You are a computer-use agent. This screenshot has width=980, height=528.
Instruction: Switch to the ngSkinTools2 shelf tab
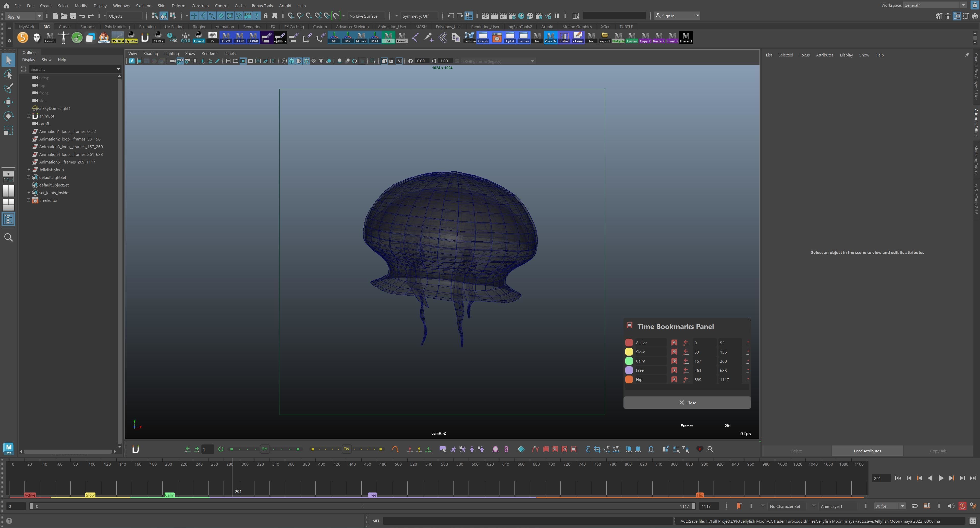click(520, 27)
